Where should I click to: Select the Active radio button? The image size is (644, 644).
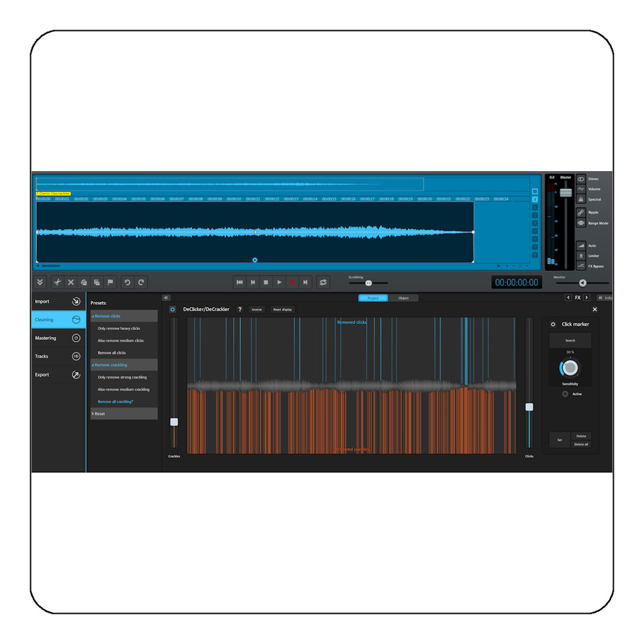pos(565,394)
